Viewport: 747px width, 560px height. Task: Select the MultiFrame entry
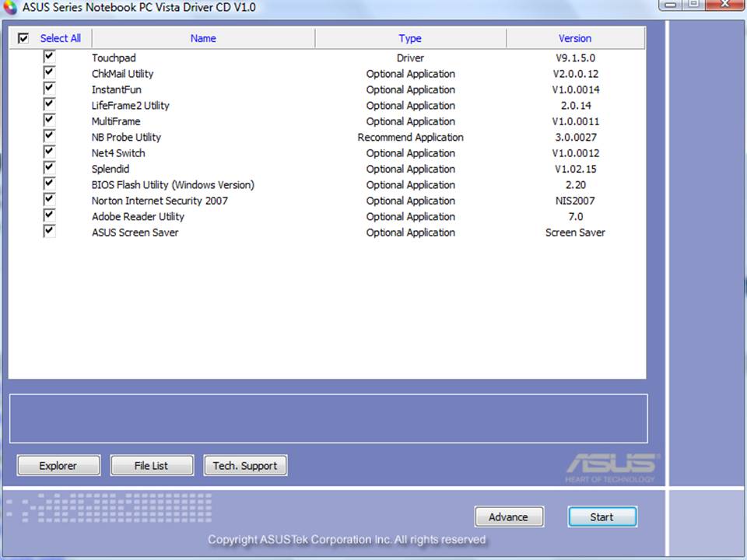(116, 121)
